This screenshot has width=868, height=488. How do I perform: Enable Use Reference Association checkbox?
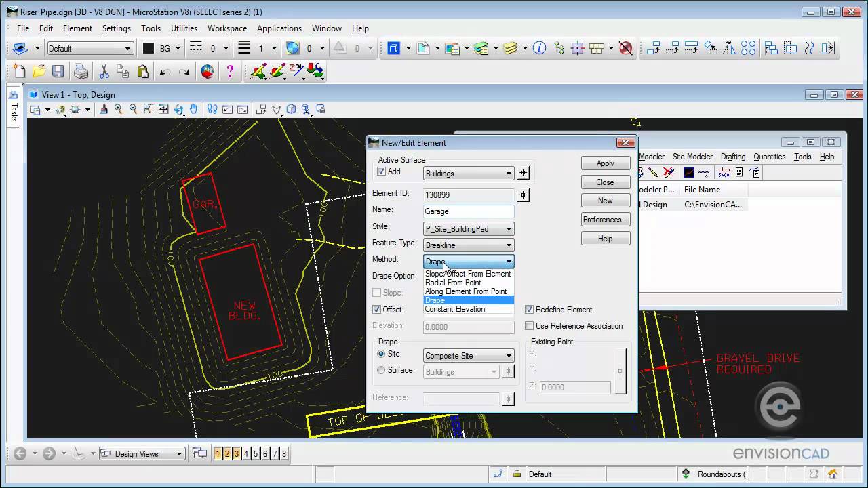pyautogui.click(x=530, y=326)
